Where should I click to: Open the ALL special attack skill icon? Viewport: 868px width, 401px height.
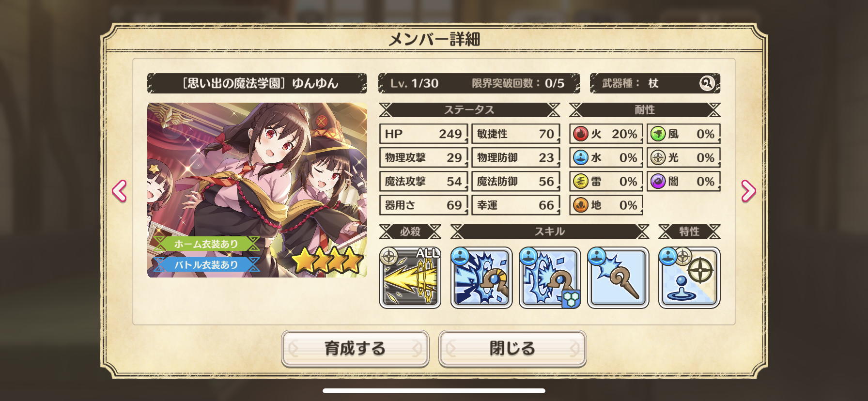coord(410,278)
